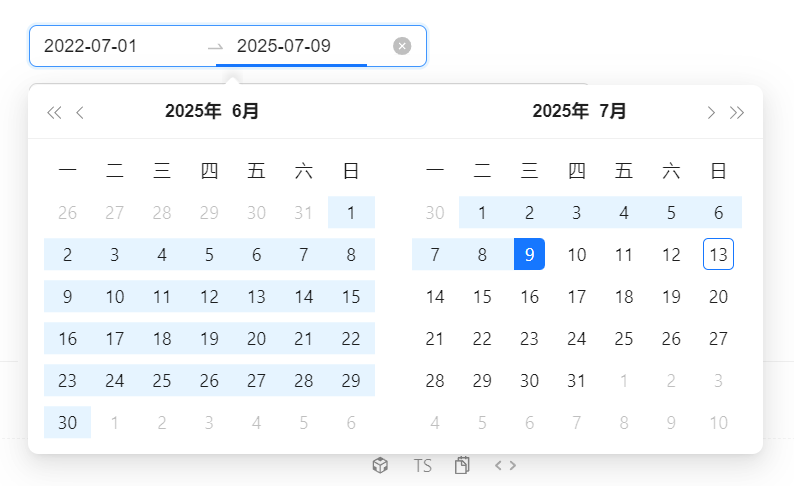Open the CodeSandbox cube icon
This screenshot has width=794, height=486.
coord(380,465)
